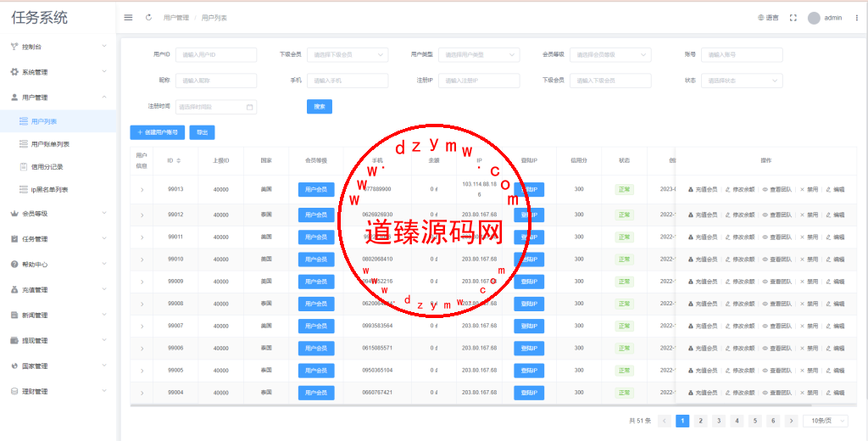Toggle fullscreen mode icon
Viewport: 868px width, 441px height.
[x=793, y=18]
